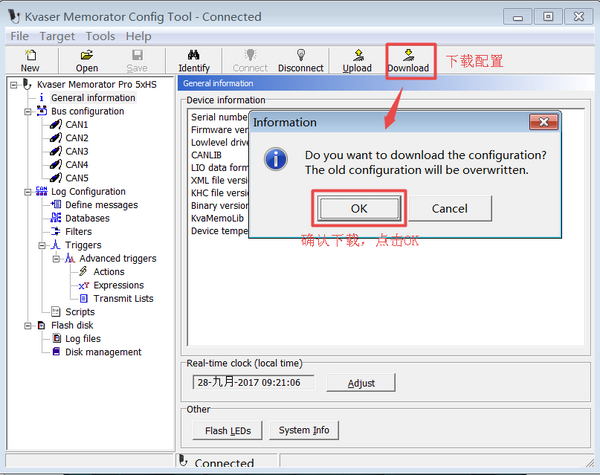The height and width of the screenshot is (475, 600).
Task: Collapse the Advanced triggers tree node
Action: [x=56, y=259]
